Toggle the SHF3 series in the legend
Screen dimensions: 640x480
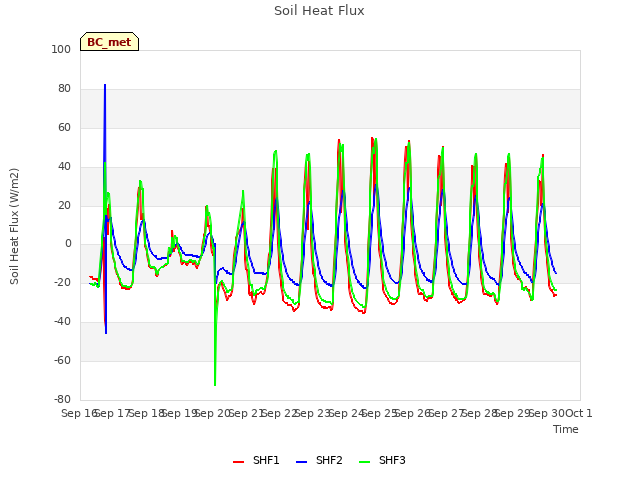point(382,460)
